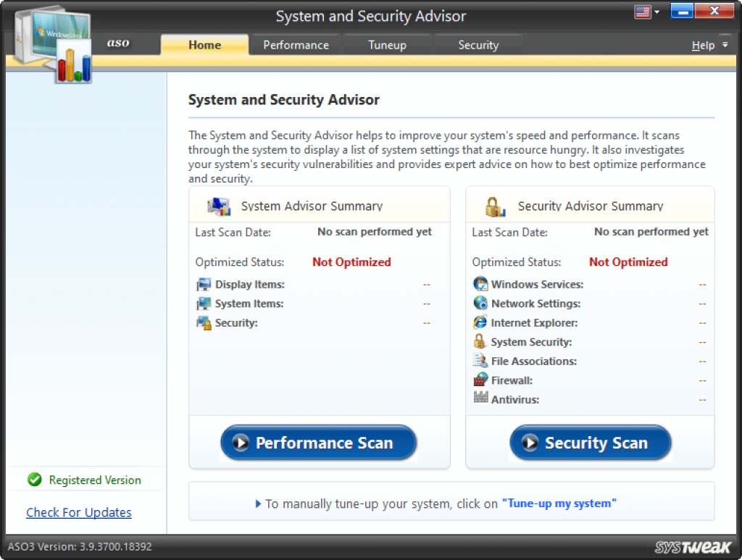Open the Performance tab

tap(296, 45)
